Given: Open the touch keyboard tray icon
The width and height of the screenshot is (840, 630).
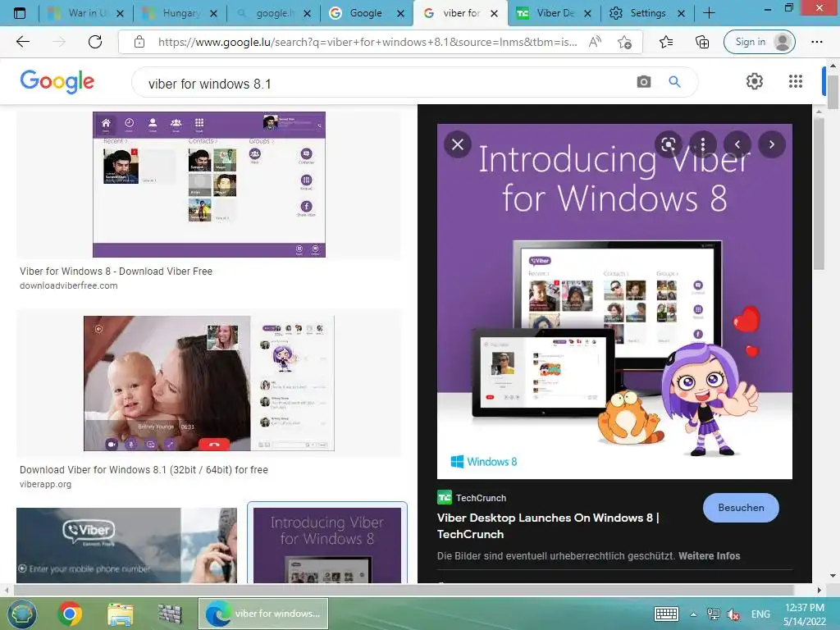Looking at the screenshot, I should 666,614.
